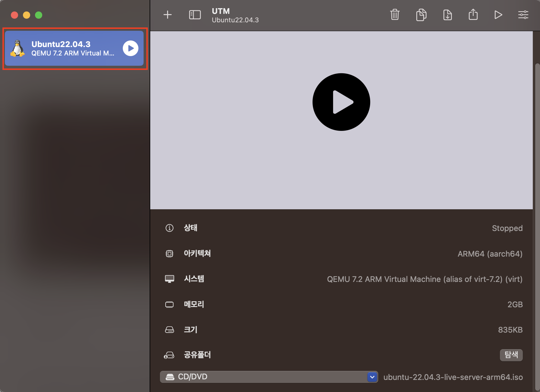
Task: Click the shared drive icon next to 공유폴더
Action: 169,355
